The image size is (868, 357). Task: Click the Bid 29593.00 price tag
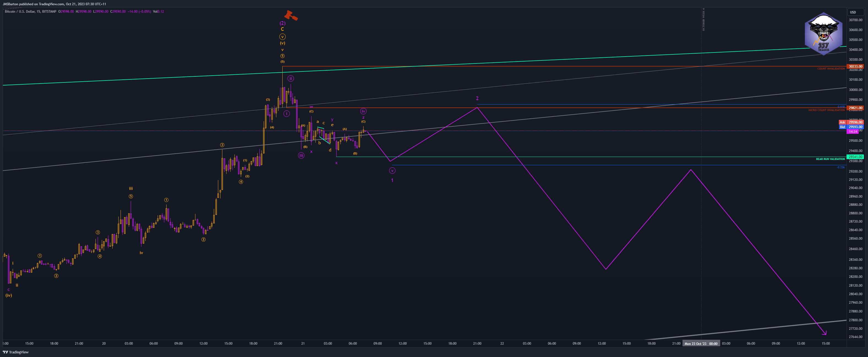click(x=851, y=127)
